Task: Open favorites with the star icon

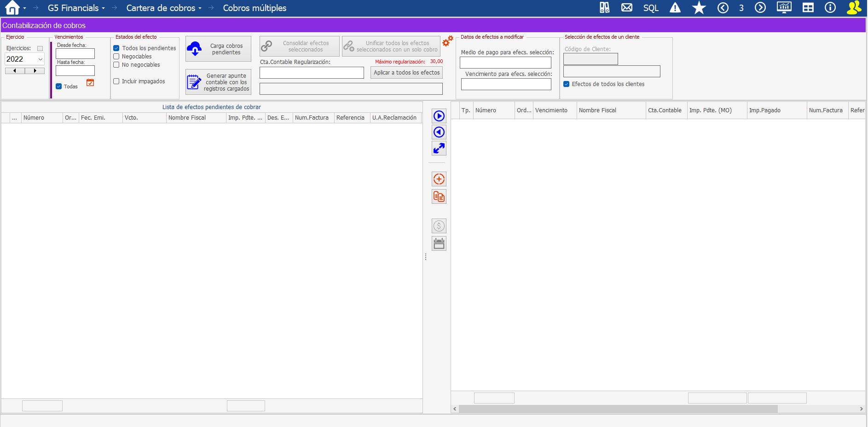Action: click(x=699, y=8)
